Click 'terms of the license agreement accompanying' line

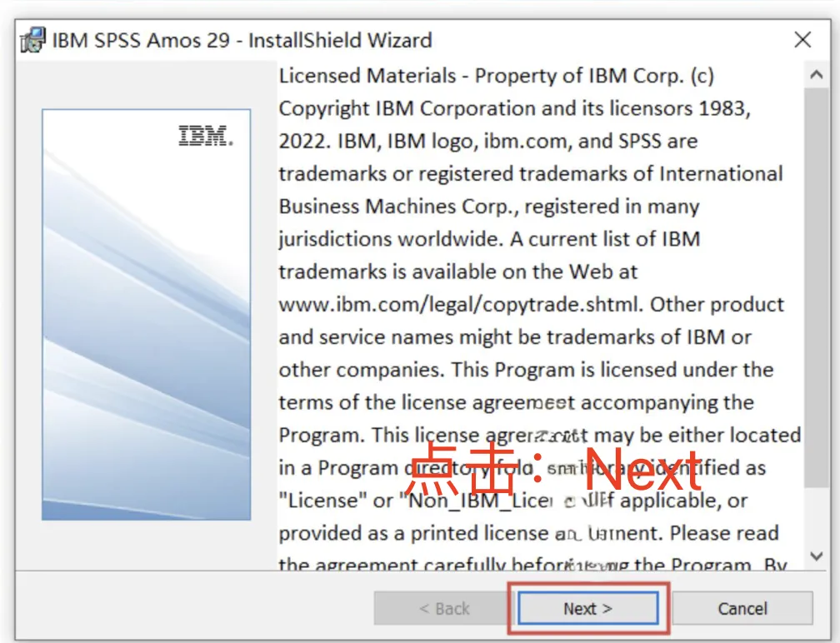click(x=517, y=402)
